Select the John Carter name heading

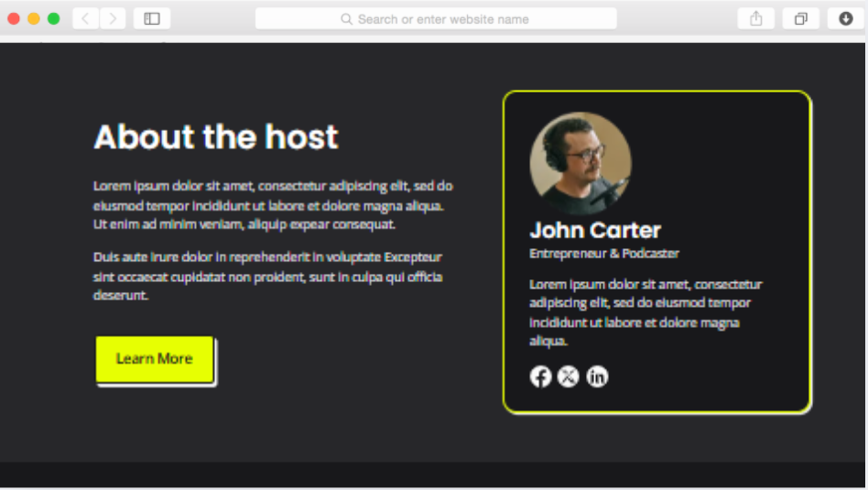click(x=594, y=230)
